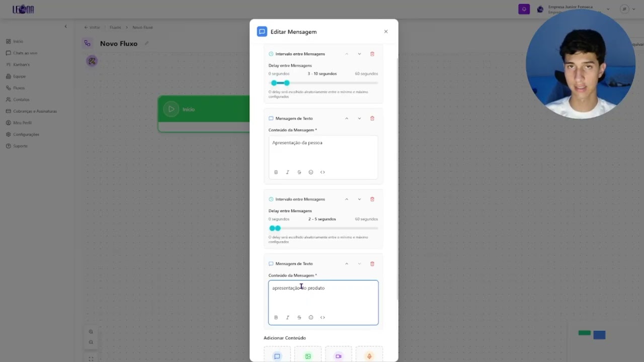Apply strikethrough in 'Apresentação da pessoa' editor

point(299,172)
